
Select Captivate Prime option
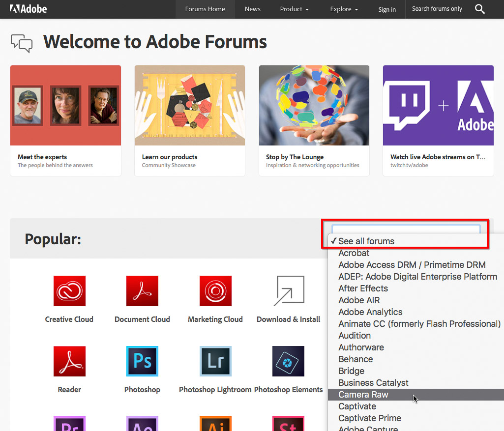(416, 418)
